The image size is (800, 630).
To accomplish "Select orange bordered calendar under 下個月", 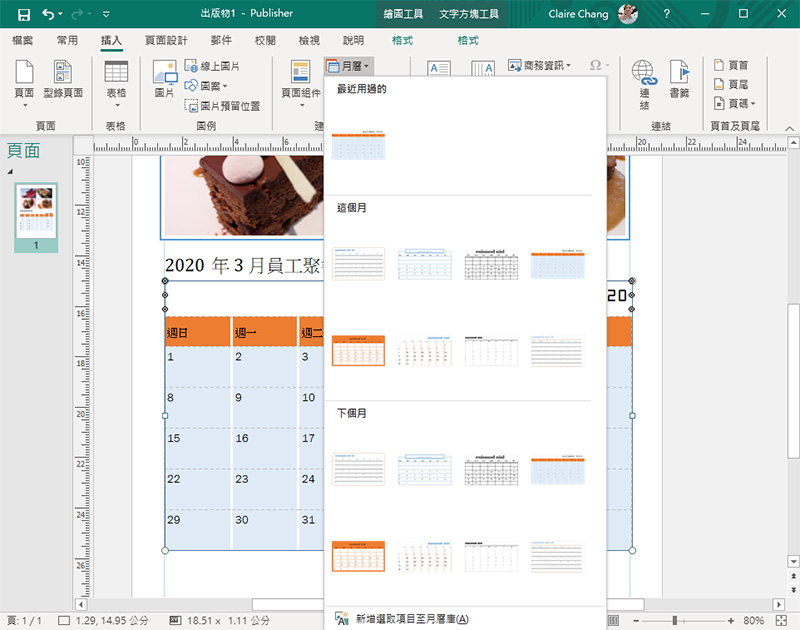I will click(x=358, y=556).
